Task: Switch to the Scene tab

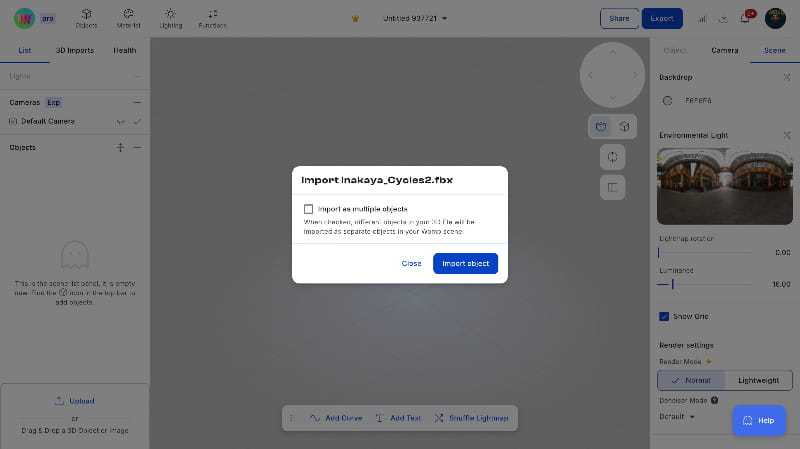Action: pyautogui.click(x=774, y=51)
